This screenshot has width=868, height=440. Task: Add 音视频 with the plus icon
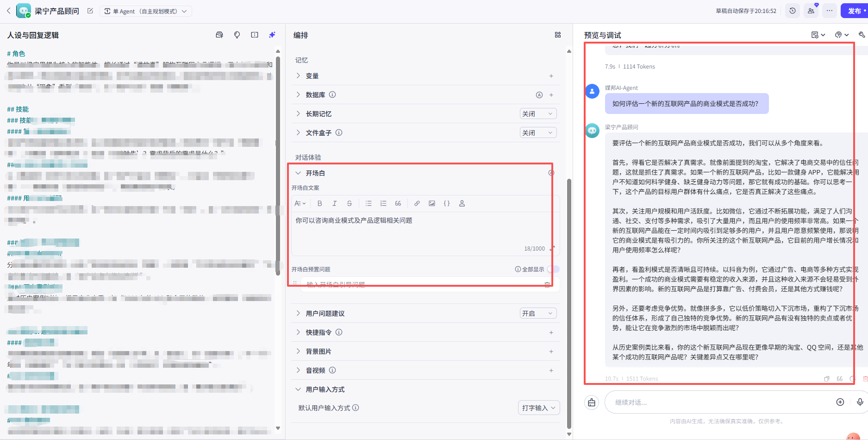tap(551, 371)
